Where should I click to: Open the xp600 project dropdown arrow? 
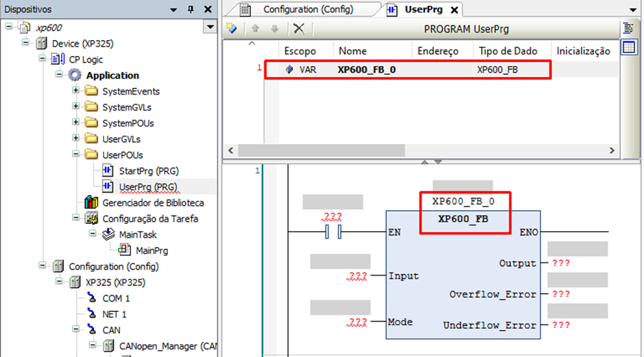pyautogui.click(x=210, y=27)
